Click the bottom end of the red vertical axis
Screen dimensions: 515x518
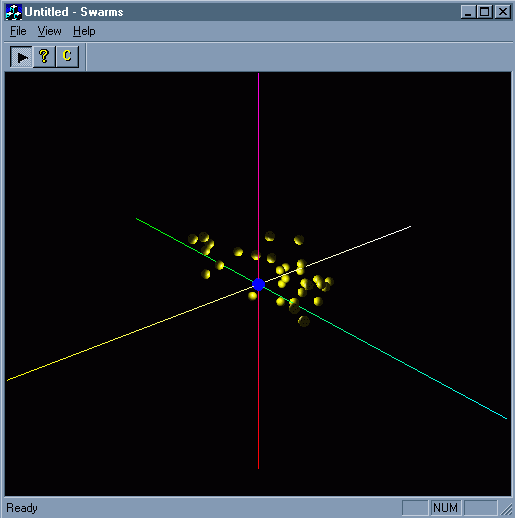[258, 467]
